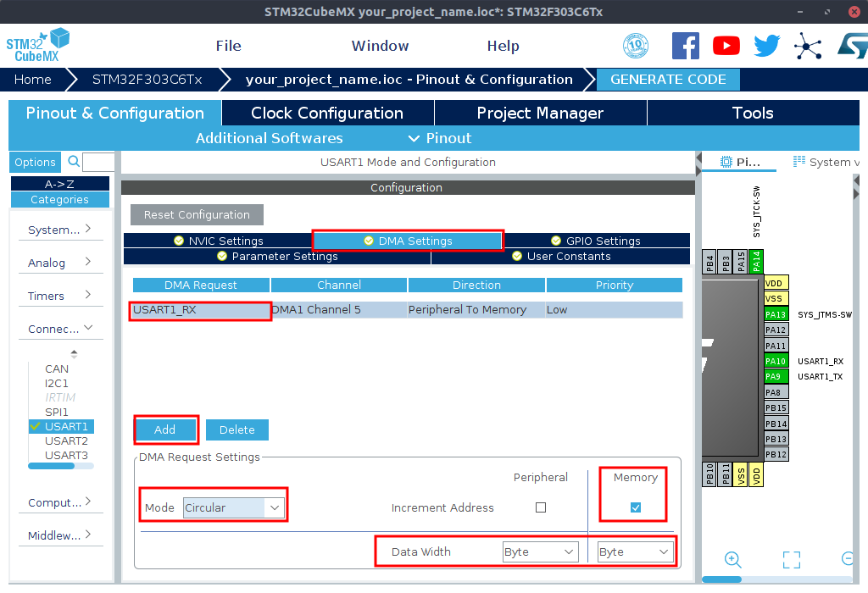Open the Help menu
Screen dimensions: 868x593
click(x=504, y=46)
